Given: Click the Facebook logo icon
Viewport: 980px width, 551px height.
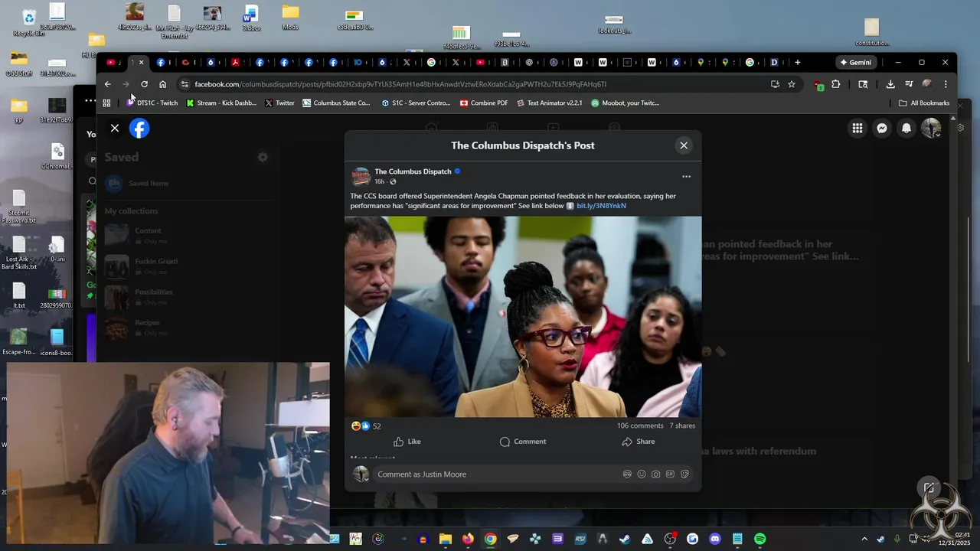Looking at the screenshot, I should click(139, 129).
